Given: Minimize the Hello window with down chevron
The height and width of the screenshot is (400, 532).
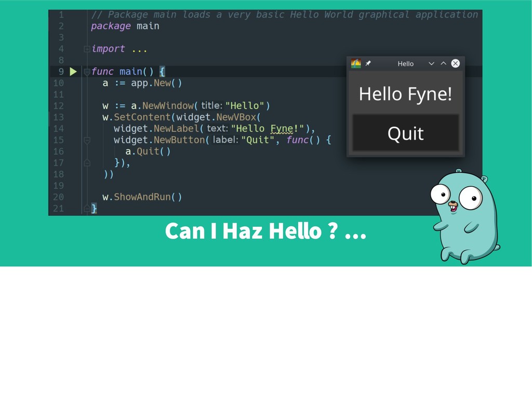Looking at the screenshot, I should point(431,63).
